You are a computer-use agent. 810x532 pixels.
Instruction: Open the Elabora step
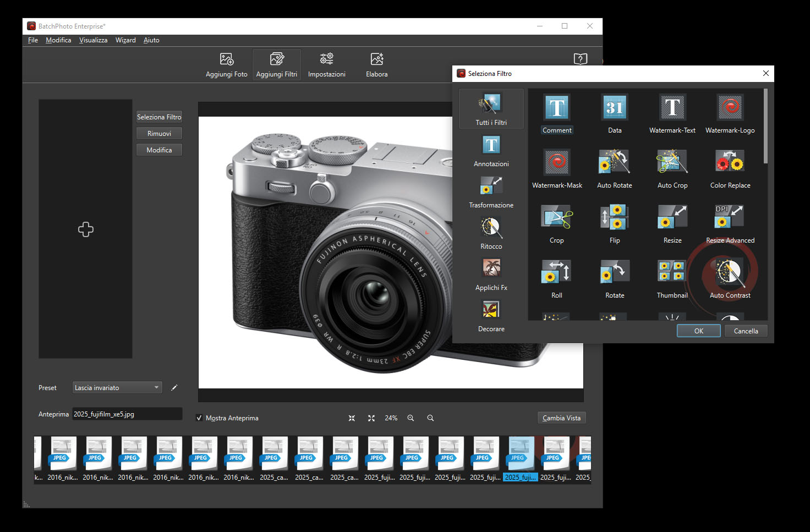pyautogui.click(x=376, y=65)
